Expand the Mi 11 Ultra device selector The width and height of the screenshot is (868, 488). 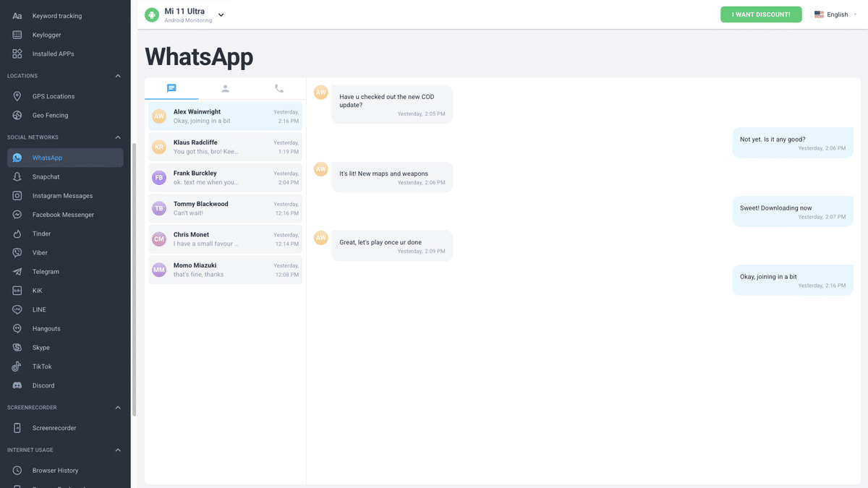(221, 14)
